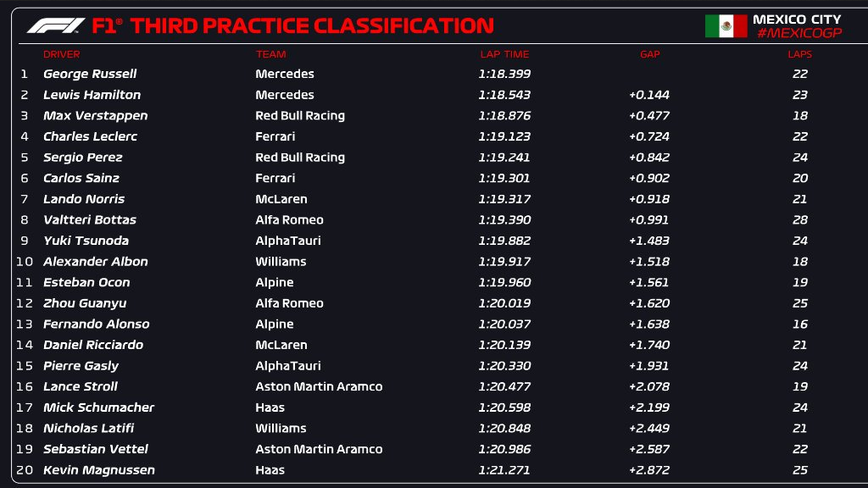Click the TEAM column header
The width and height of the screenshot is (868, 488).
point(270,54)
